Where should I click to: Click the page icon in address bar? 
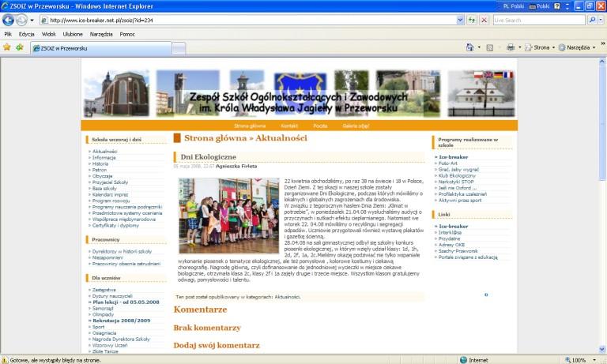click(x=44, y=20)
